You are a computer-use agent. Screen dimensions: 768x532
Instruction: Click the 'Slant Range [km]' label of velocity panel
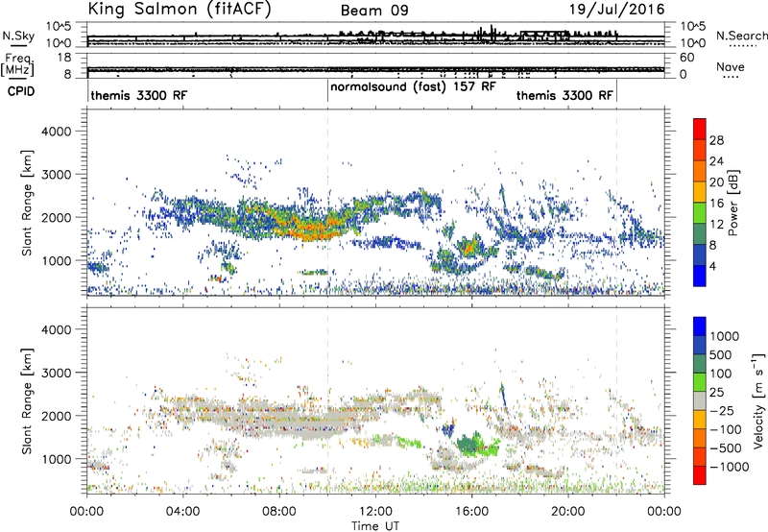(x=27, y=401)
